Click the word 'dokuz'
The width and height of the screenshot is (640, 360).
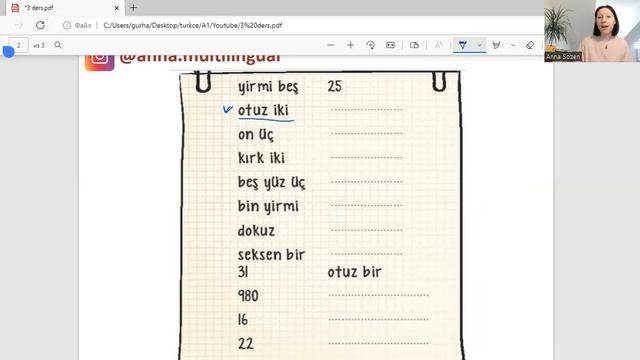coord(256,231)
